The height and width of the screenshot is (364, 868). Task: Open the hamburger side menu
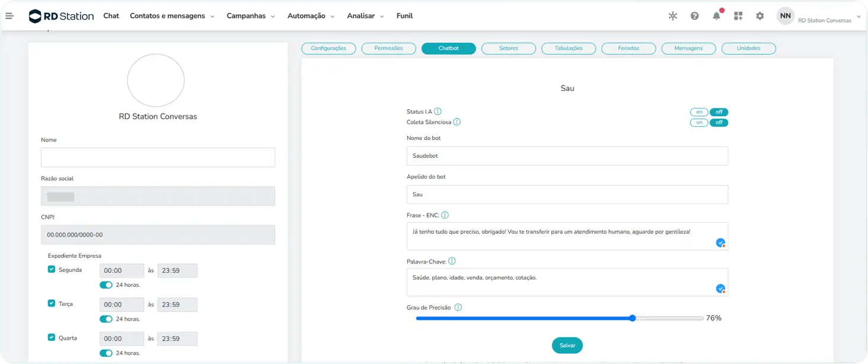pos(9,16)
